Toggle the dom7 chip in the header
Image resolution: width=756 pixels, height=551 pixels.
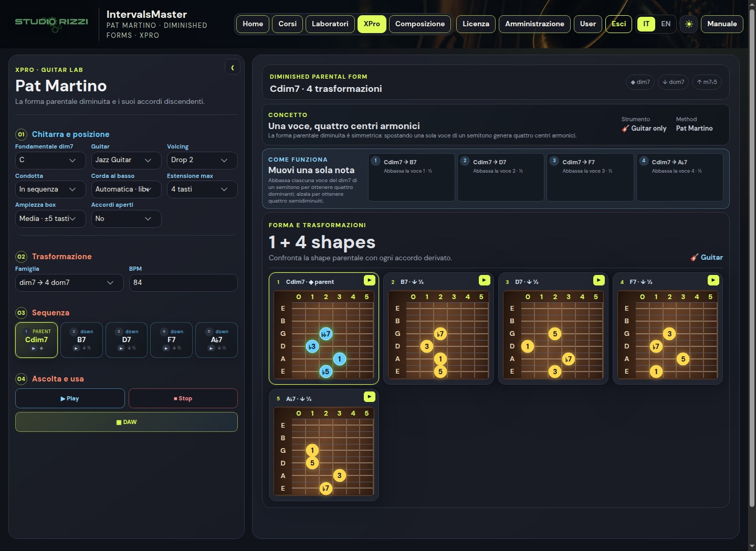(x=673, y=82)
